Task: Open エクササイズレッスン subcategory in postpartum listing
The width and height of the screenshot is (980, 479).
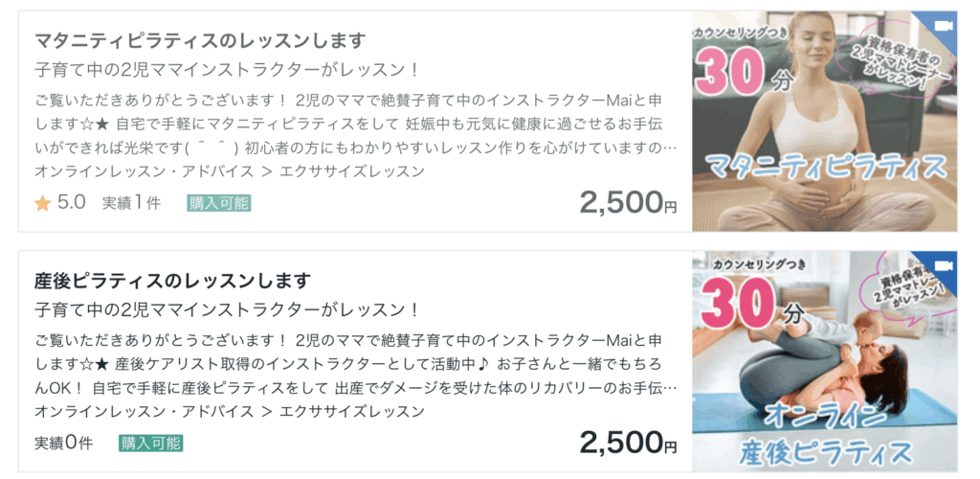Action: pos(349,412)
